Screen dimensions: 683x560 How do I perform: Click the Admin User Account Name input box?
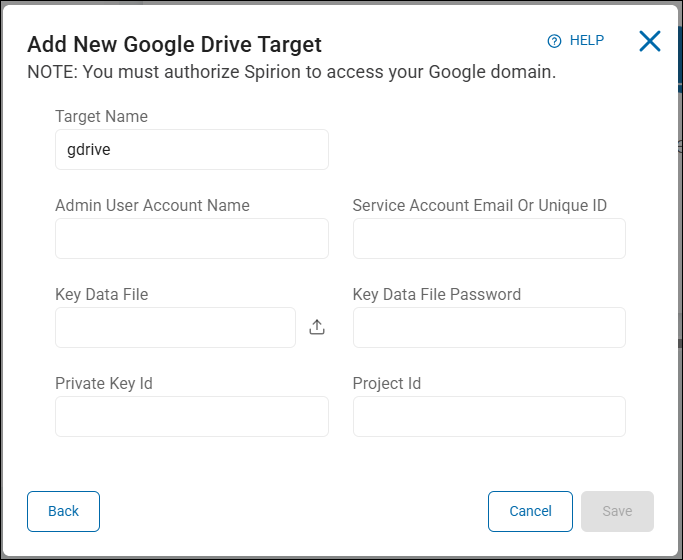click(191, 239)
